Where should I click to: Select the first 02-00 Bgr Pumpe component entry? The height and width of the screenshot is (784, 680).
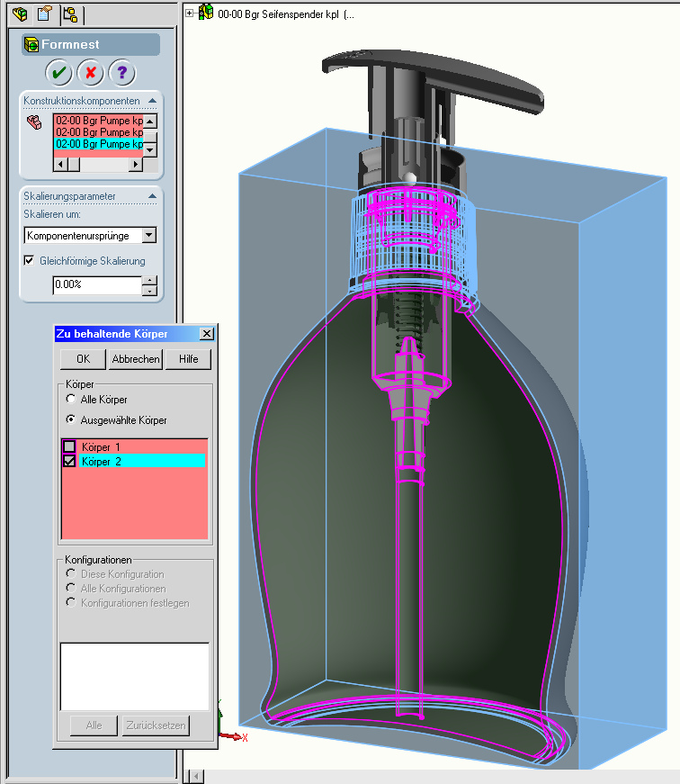tap(98, 121)
